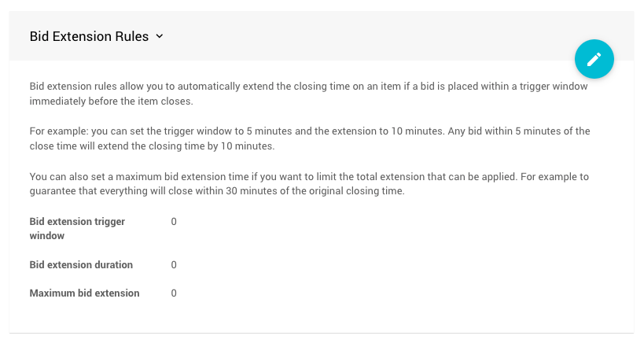Screen dimensions: 644x343
Task: Click the blue pencil edit button
Action: (594, 59)
